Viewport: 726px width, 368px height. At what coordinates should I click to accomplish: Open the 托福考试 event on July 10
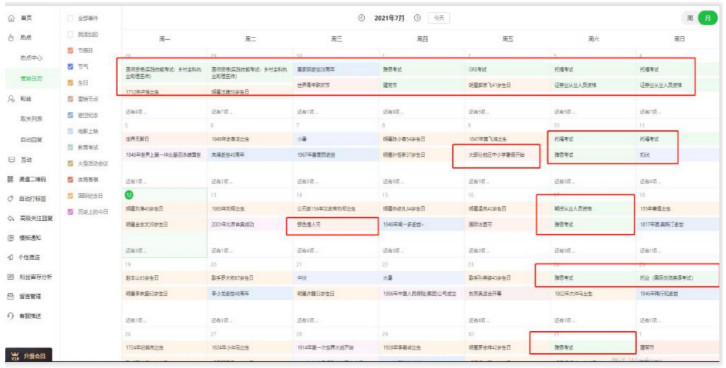coord(593,139)
